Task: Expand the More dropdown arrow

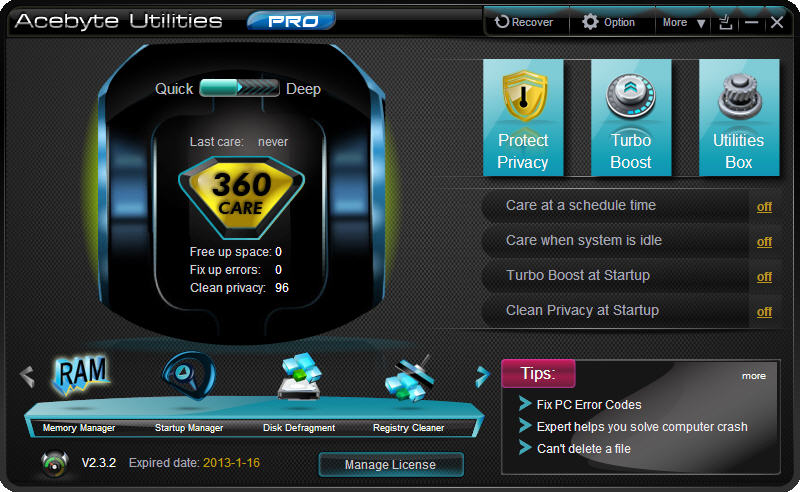Action: point(701,23)
